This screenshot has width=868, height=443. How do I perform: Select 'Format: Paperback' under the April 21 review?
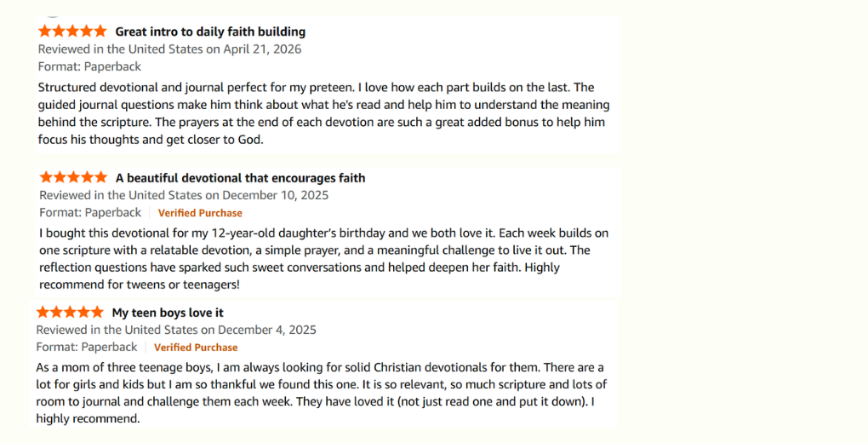coord(90,66)
